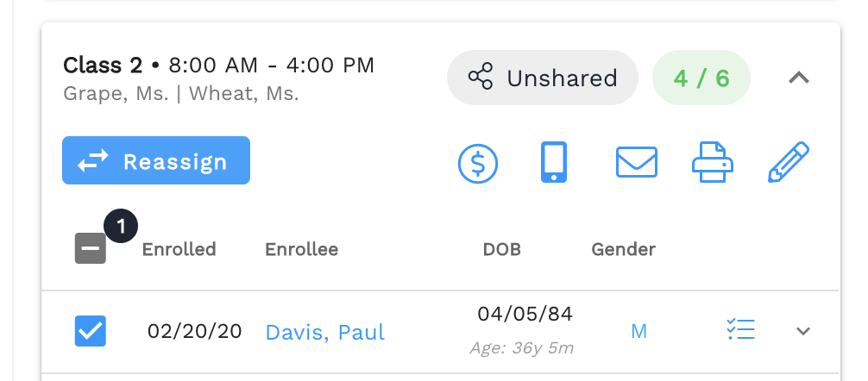Image resolution: width=868 pixels, height=381 pixels.
Task: Click the selected count badge showing 1
Action: click(x=121, y=226)
